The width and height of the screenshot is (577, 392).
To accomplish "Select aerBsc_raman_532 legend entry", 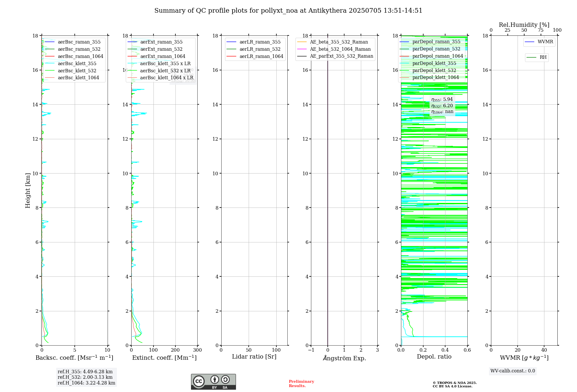I will pos(79,49).
